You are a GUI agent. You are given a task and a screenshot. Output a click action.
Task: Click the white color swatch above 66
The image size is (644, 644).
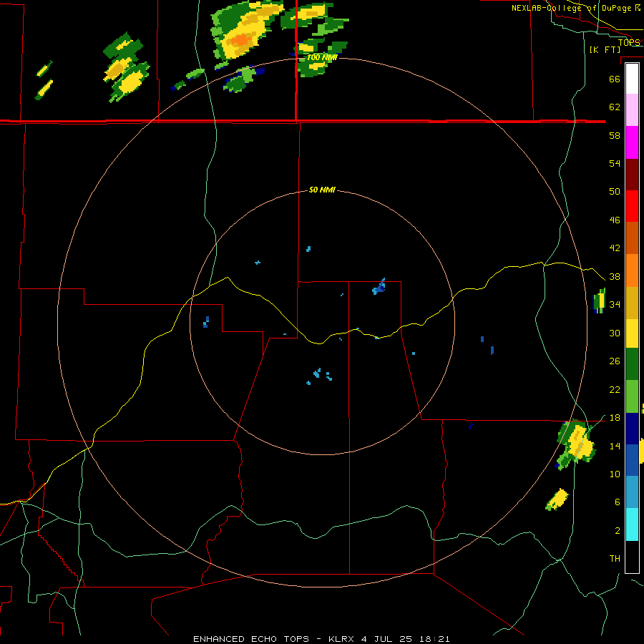632,79
